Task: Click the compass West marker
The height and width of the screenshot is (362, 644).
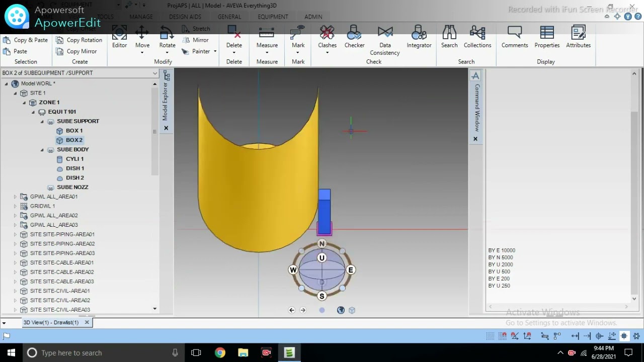Action: 293,270
